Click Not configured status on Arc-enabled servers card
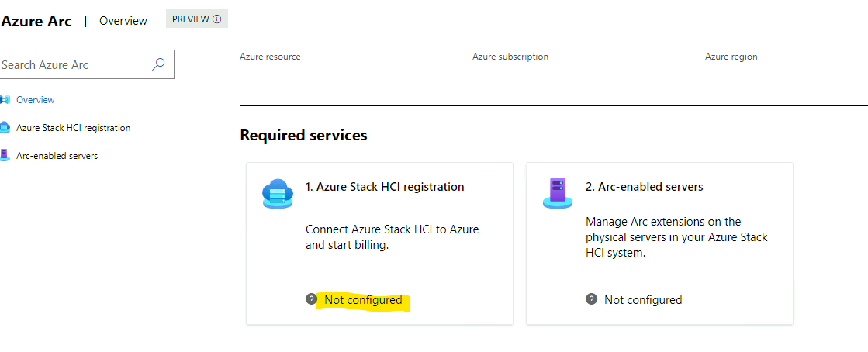 point(643,300)
